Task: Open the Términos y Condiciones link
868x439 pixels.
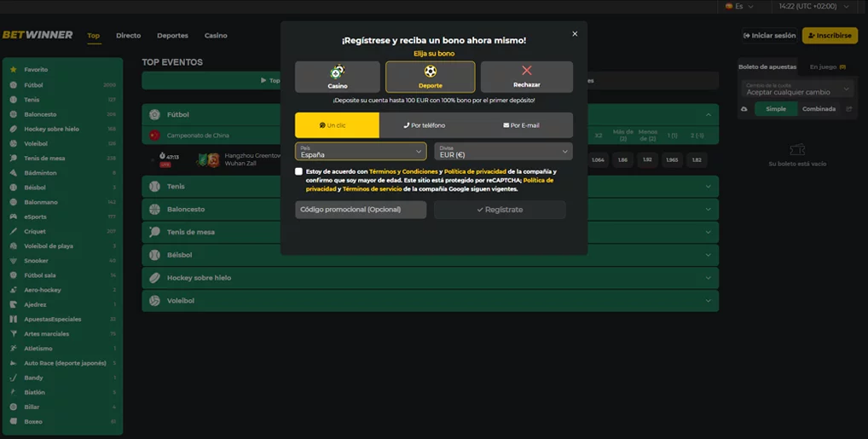Action: click(x=403, y=171)
